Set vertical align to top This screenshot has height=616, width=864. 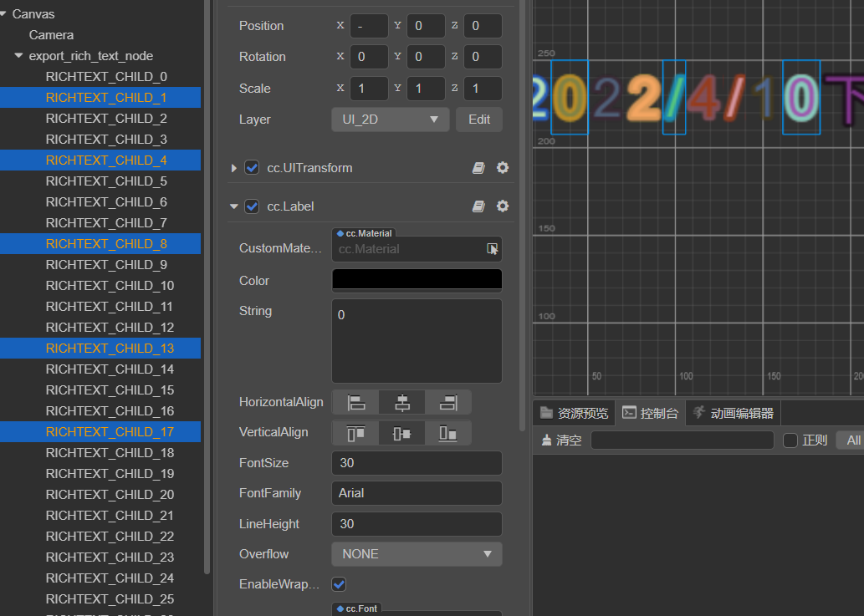point(356,433)
